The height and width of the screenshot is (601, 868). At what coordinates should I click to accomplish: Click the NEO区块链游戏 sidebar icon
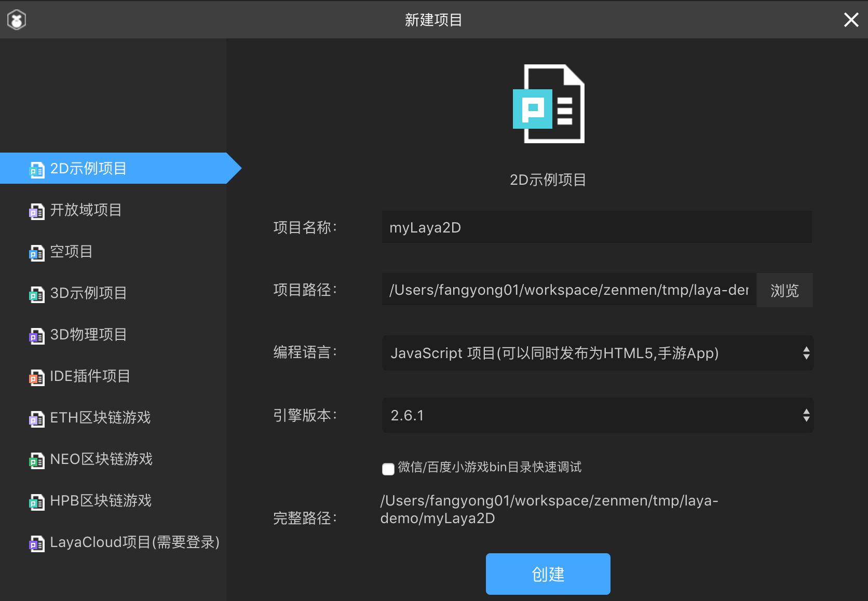[37, 460]
